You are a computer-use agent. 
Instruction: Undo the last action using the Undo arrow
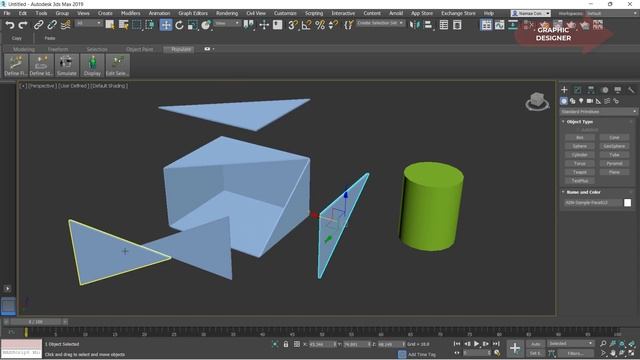(10, 25)
